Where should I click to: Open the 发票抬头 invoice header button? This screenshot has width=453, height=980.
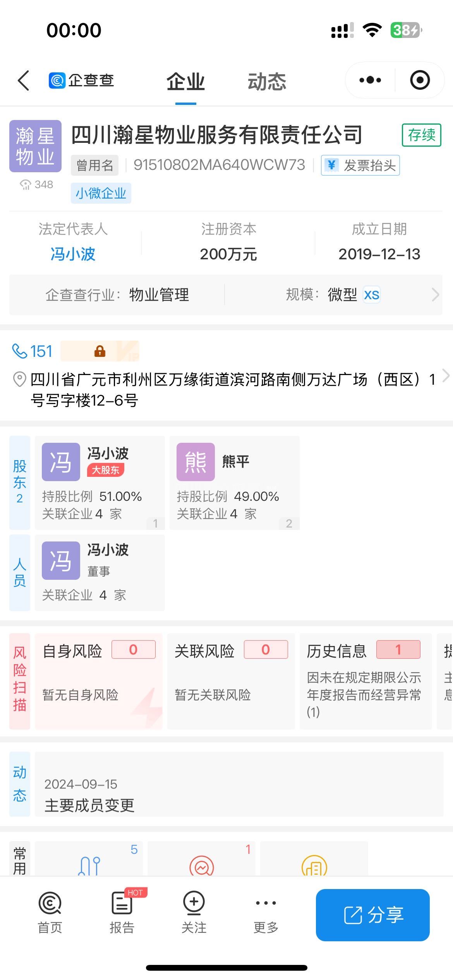[x=360, y=166]
